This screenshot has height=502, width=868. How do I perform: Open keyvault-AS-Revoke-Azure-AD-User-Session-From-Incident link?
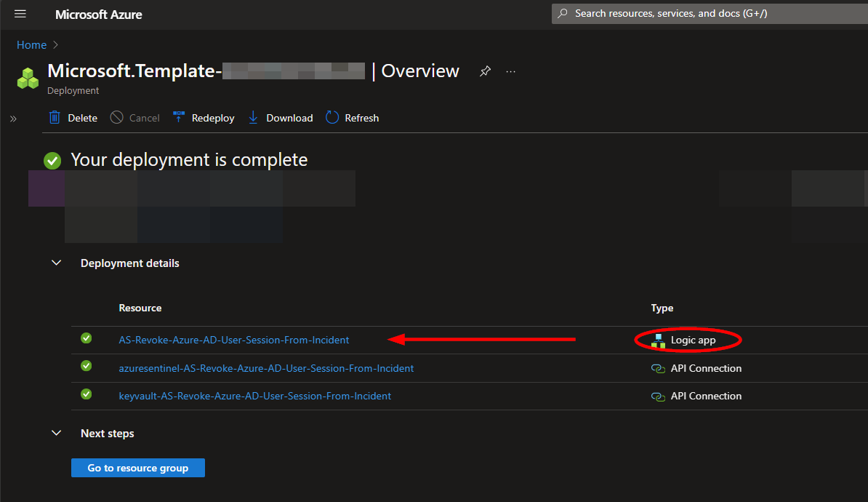coord(254,397)
